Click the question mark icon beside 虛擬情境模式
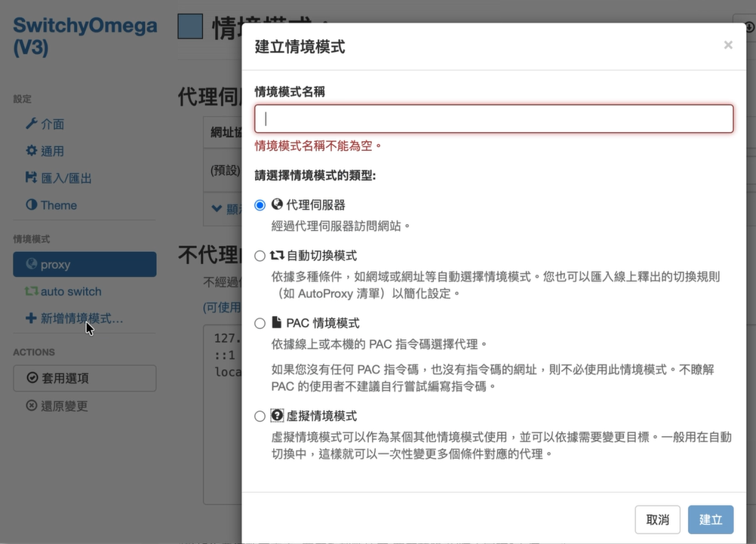 tap(277, 415)
